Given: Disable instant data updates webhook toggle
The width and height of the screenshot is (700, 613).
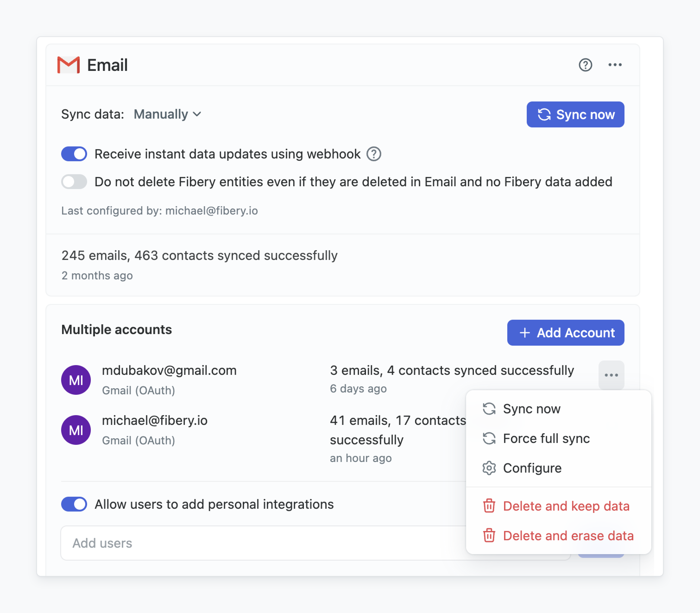Looking at the screenshot, I should 74,154.
